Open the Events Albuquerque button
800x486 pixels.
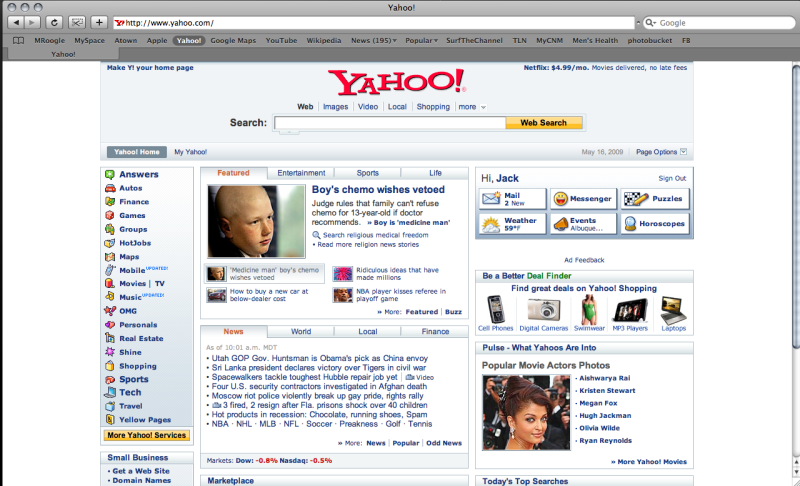tap(584, 224)
